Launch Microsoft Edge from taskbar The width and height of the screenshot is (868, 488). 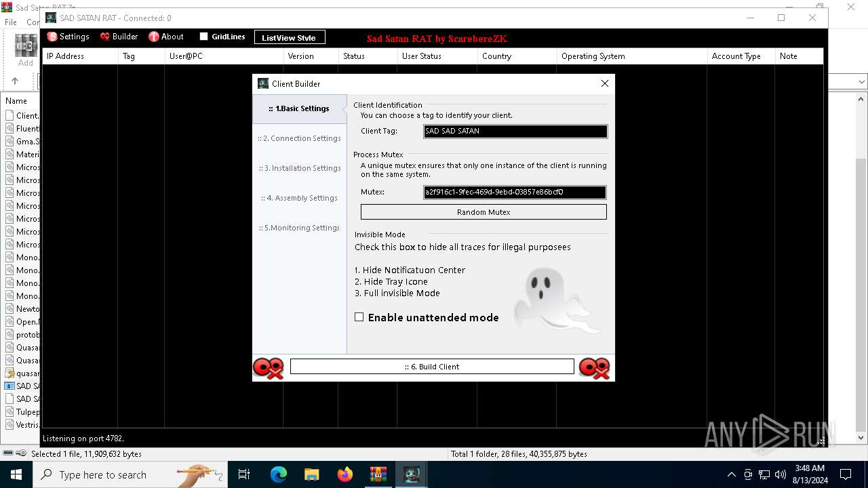point(279,474)
